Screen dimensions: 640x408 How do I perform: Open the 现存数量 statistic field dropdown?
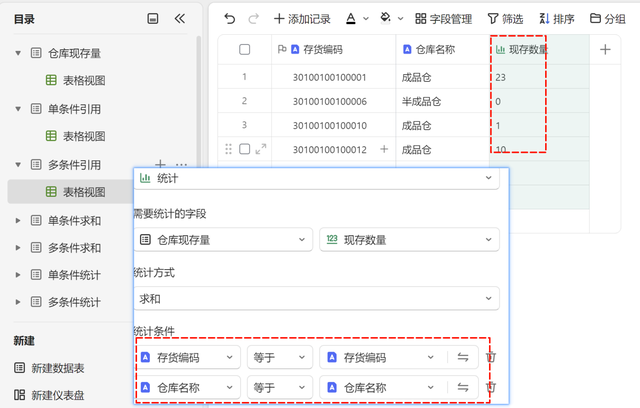[x=409, y=239]
